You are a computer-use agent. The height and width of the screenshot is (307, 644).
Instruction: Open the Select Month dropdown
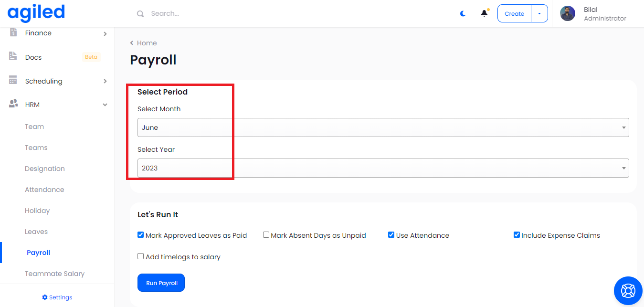click(x=383, y=127)
